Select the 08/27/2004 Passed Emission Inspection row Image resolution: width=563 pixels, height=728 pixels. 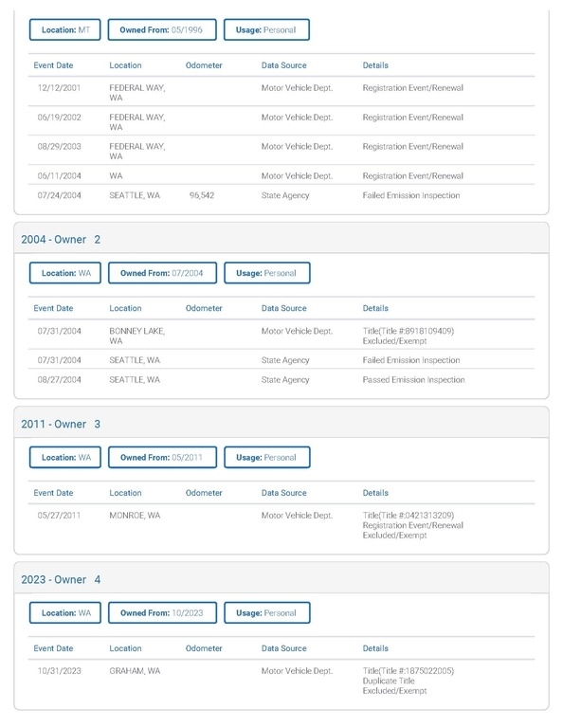coord(281,380)
